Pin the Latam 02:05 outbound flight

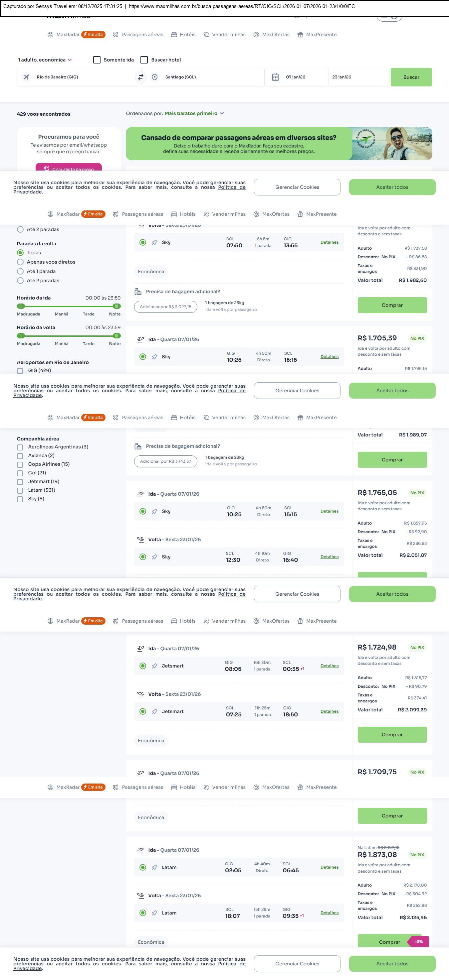coord(155,867)
